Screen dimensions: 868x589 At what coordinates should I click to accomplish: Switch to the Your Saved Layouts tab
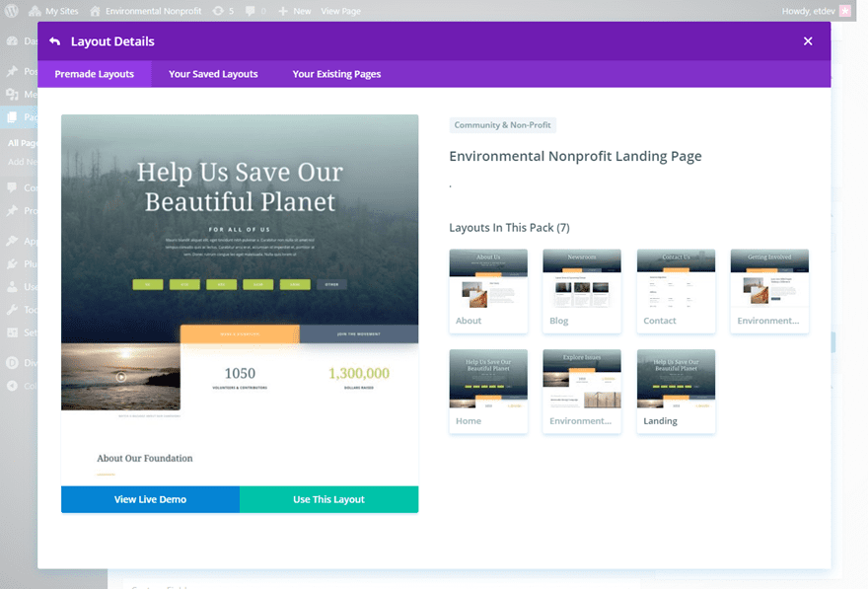[213, 73]
